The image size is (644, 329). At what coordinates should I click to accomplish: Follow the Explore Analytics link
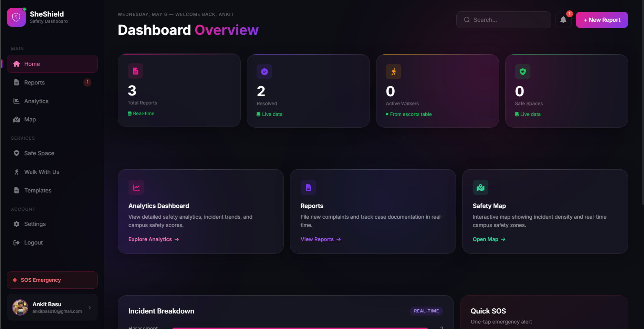pos(154,239)
